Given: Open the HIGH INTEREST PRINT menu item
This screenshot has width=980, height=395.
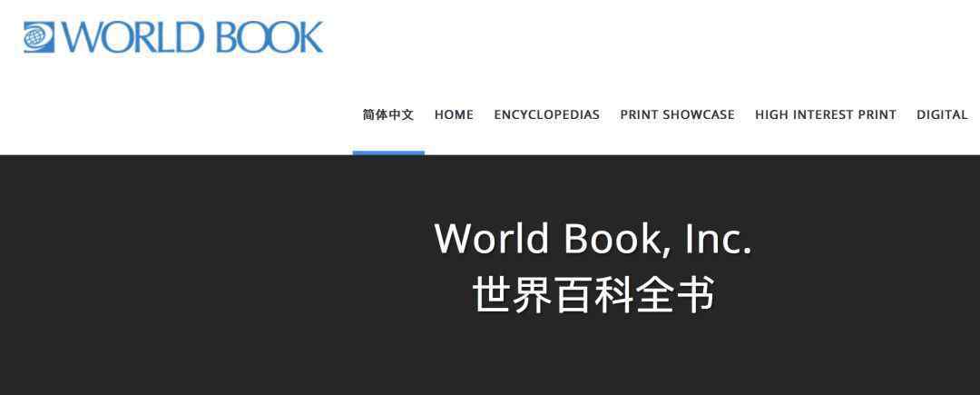Looking at the screenshot, I should pyautogui.click(x=826, y=115).
